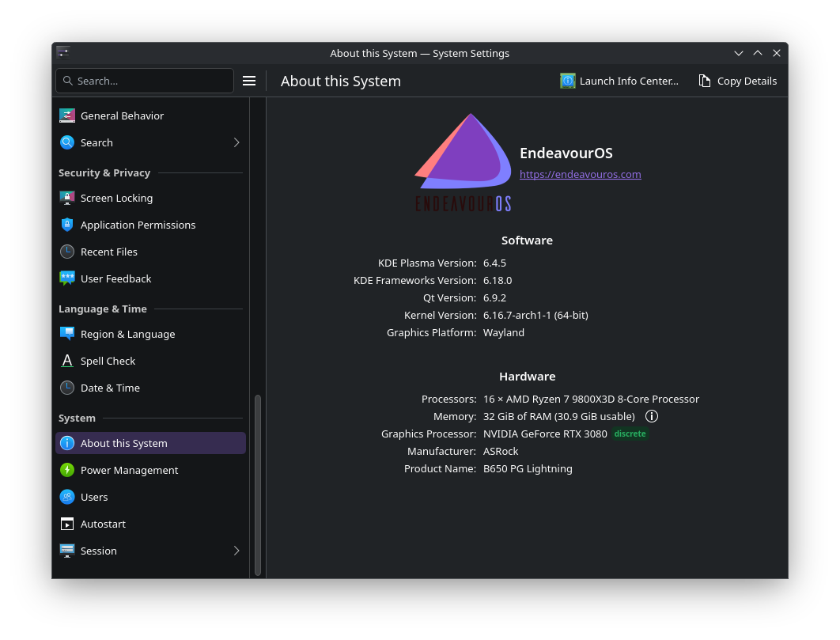The height and width of the screenshot is (640, 840).
Task: Click the Hardware section heading
Action: click(527, 377)
